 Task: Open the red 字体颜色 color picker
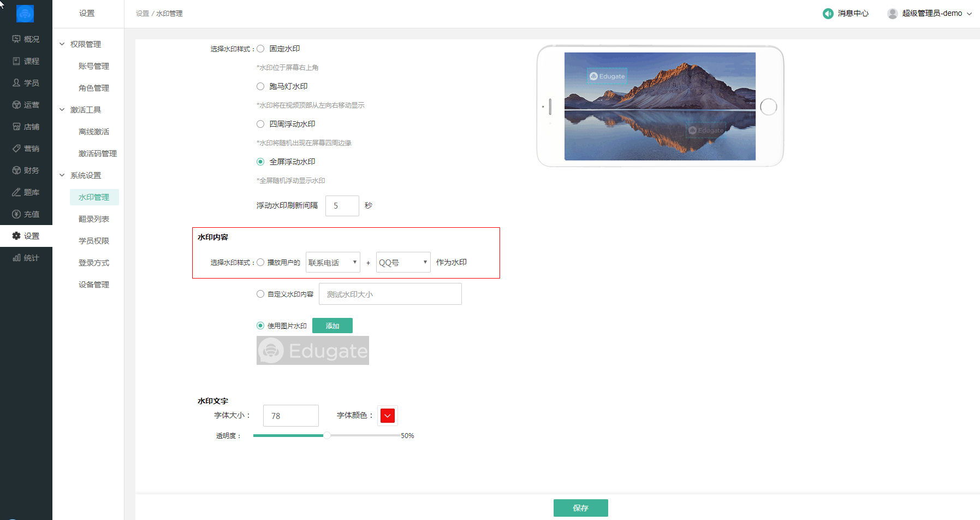(388, 416)
